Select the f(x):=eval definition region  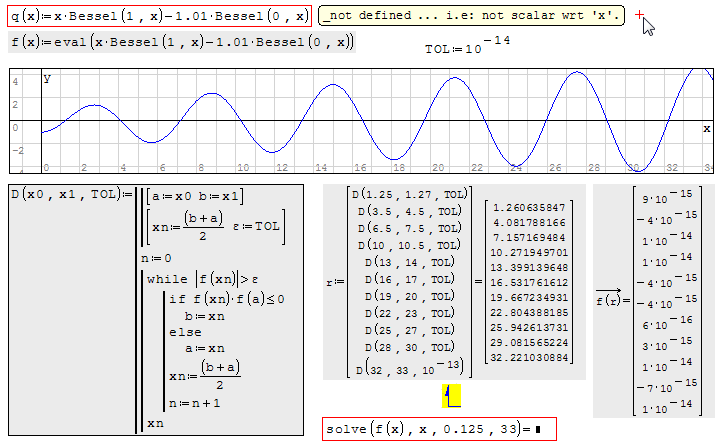[x=181, y=42]
